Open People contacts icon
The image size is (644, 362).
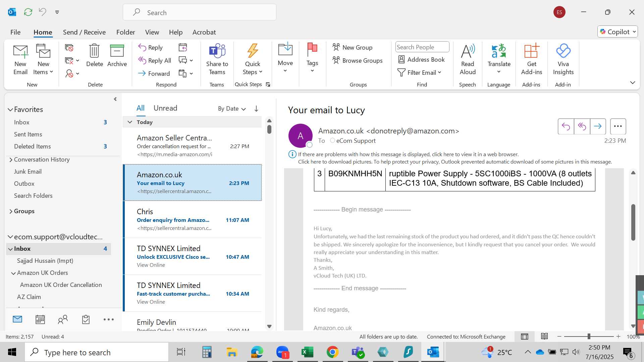click(x=63, y=319)
